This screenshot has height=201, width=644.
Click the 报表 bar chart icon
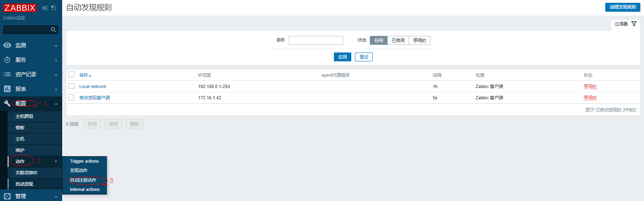point(7,89)
